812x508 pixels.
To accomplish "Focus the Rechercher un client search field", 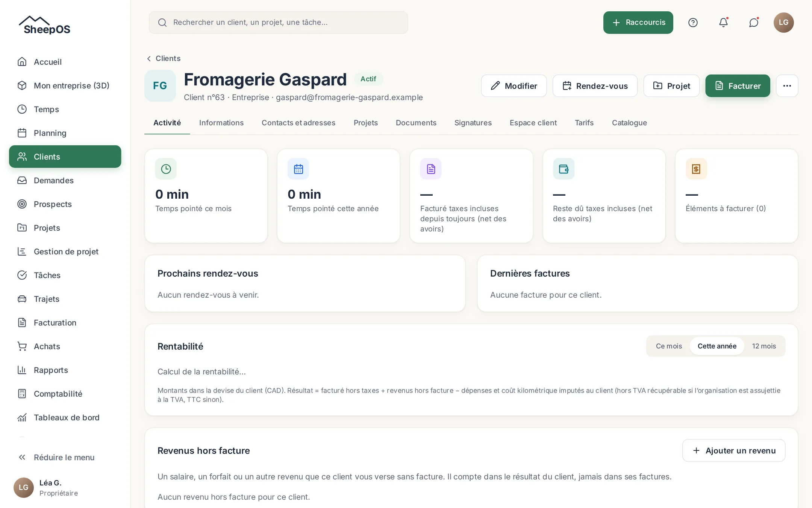I will pos(279,23).
